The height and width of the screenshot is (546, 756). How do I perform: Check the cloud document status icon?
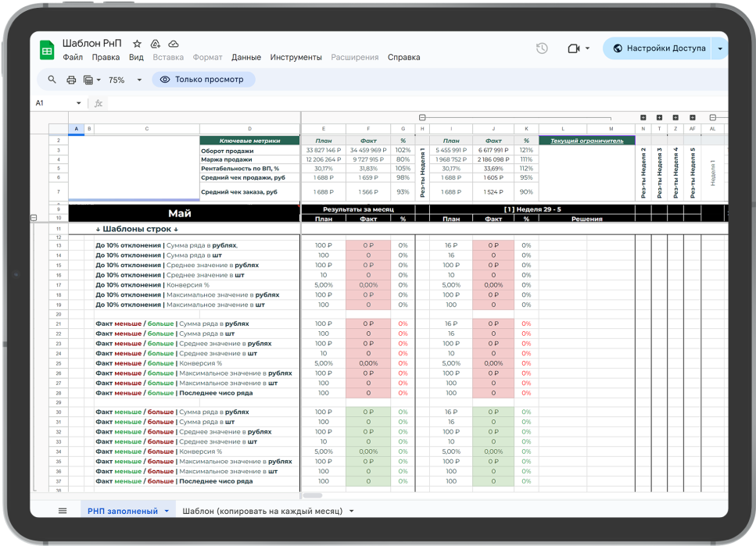[174, 44]
